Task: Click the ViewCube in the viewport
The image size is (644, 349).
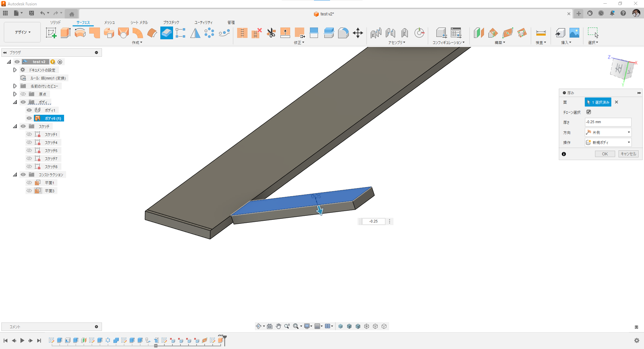Action: coord(623,70)
